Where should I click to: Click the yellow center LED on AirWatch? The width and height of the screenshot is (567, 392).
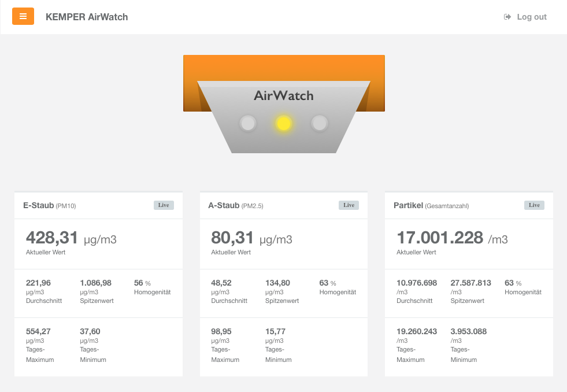tap(283, 123)
